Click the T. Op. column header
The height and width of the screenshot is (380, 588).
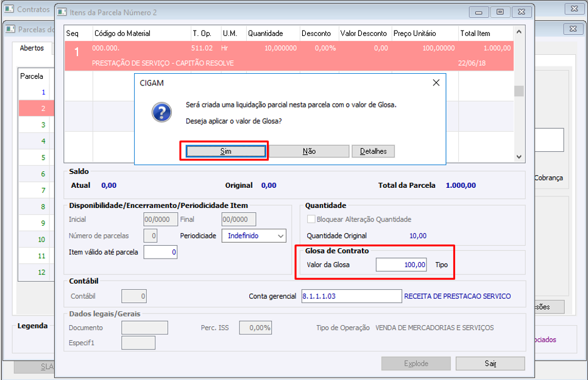tap(205, 34)
